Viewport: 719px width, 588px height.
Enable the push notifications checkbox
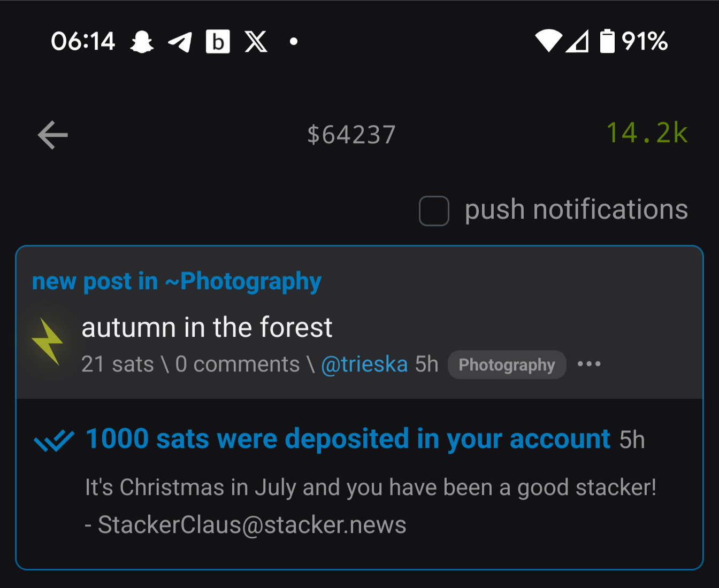434,211
